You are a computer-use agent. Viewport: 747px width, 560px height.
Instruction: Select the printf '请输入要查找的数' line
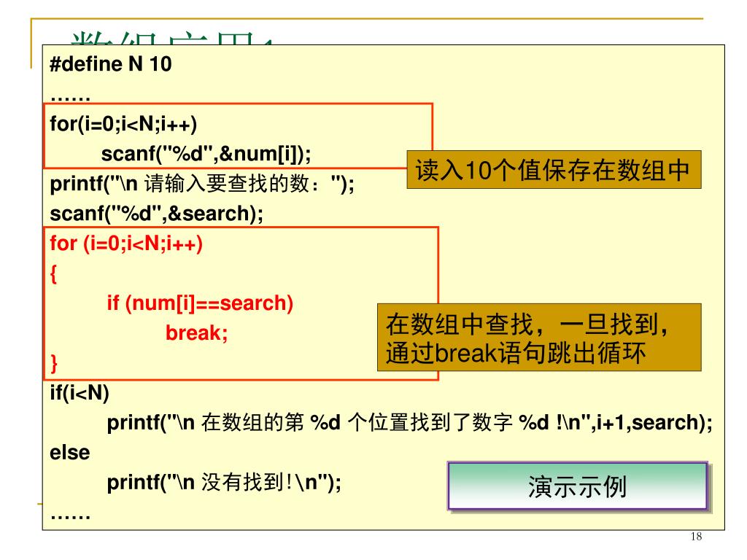[x=202, y=184]
